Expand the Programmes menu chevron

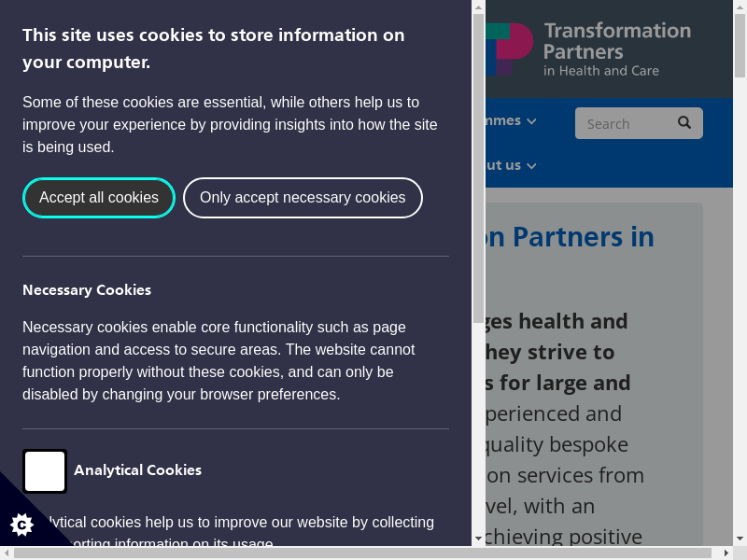tap(531, 121)
